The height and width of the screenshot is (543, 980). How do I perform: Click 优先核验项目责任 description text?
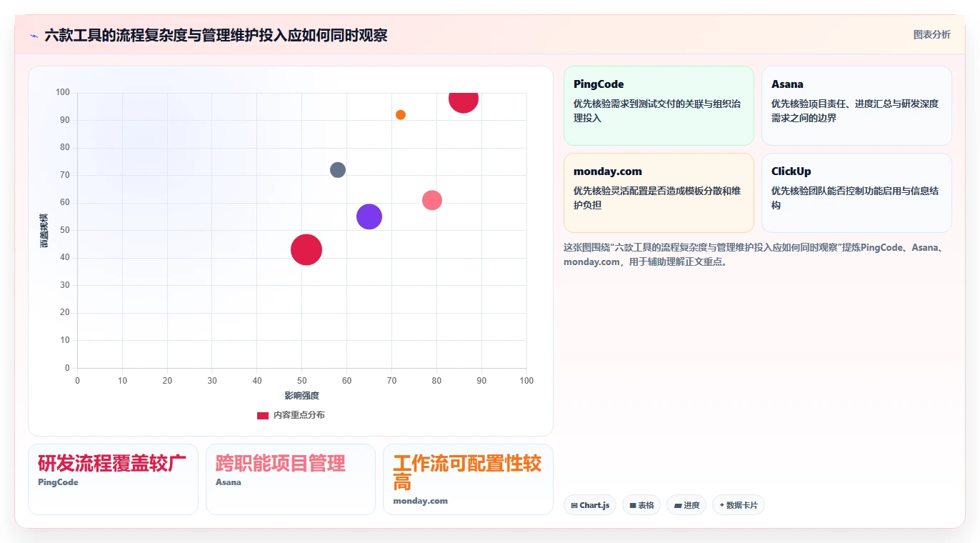855,111
